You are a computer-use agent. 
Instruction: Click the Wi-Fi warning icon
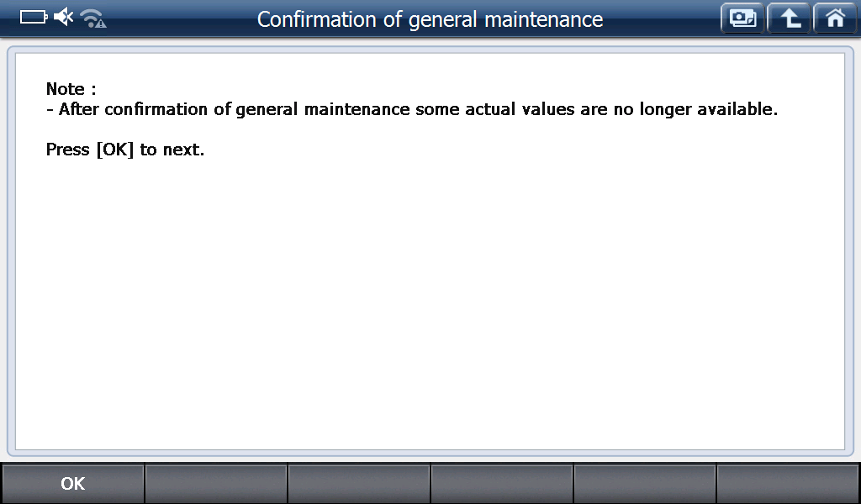click(93, 18)
